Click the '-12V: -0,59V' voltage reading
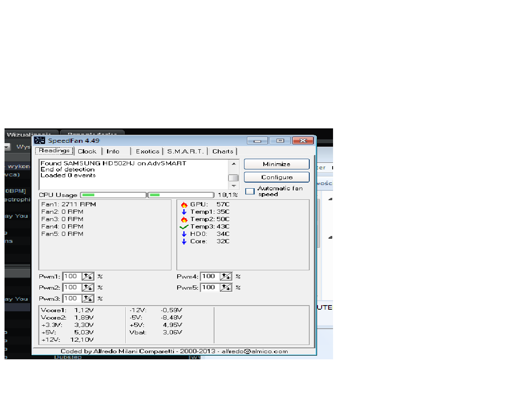The width and height of the screenshot is (525, 420). (x=156, y=310)
